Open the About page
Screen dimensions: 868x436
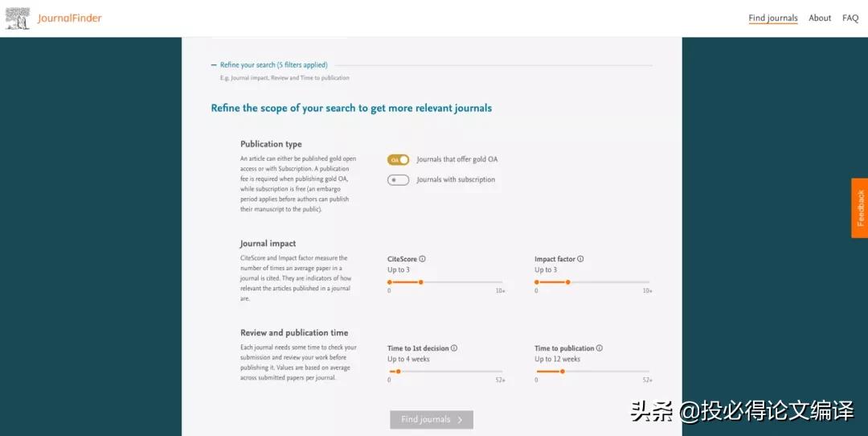[820, 19]
